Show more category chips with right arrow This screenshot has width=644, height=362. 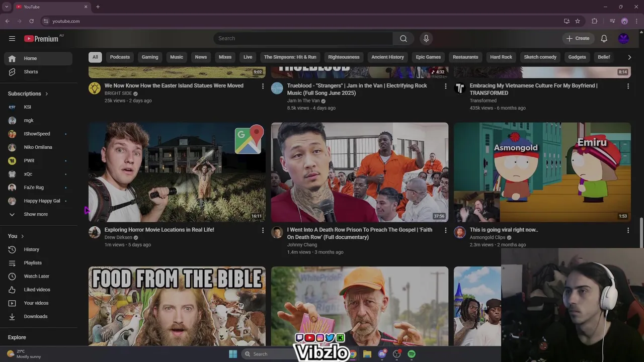(x=629, y=57)
